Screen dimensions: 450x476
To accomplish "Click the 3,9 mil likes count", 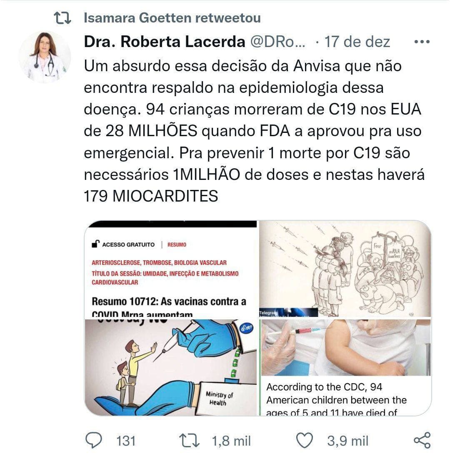I will [x=347, y=441].
